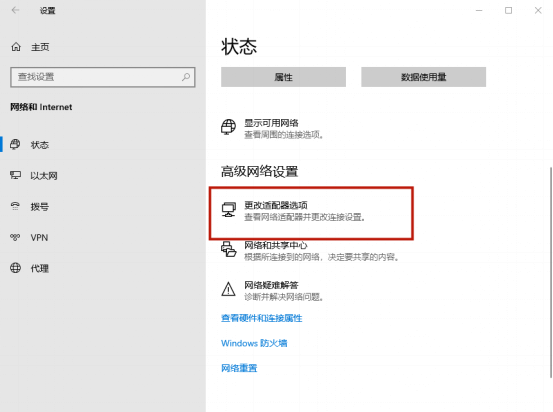Click the 以太网 monitor icon in the sidebar
Image resolution: width=553 pixels, height=412 pixels.
click(x=15, y=175)
